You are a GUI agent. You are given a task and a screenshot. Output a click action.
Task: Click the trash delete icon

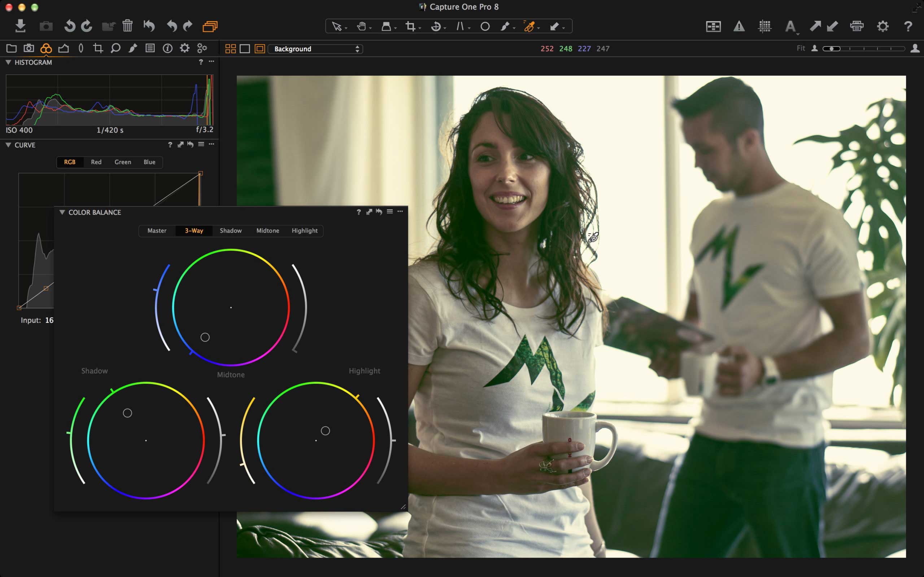click(127, 26)
